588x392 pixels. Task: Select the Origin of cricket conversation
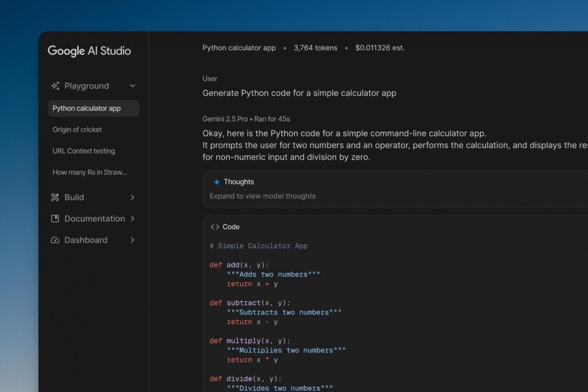coord(77,129)
